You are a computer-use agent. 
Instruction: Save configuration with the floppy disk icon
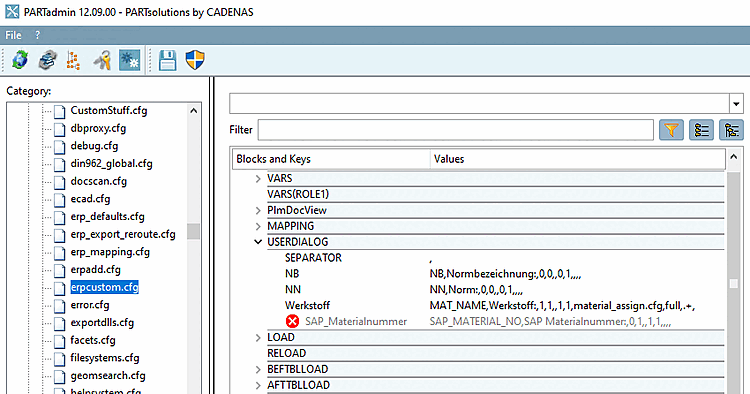pos(167,60)
